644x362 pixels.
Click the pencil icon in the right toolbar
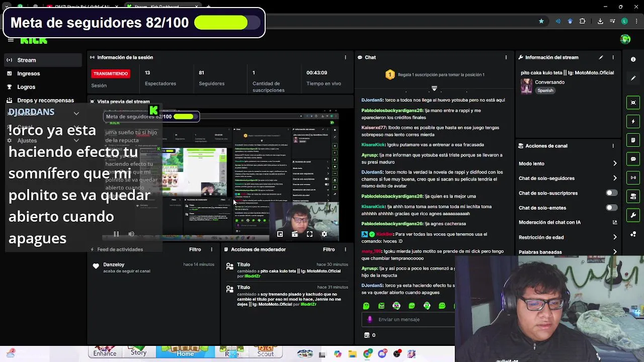(633, 78)
